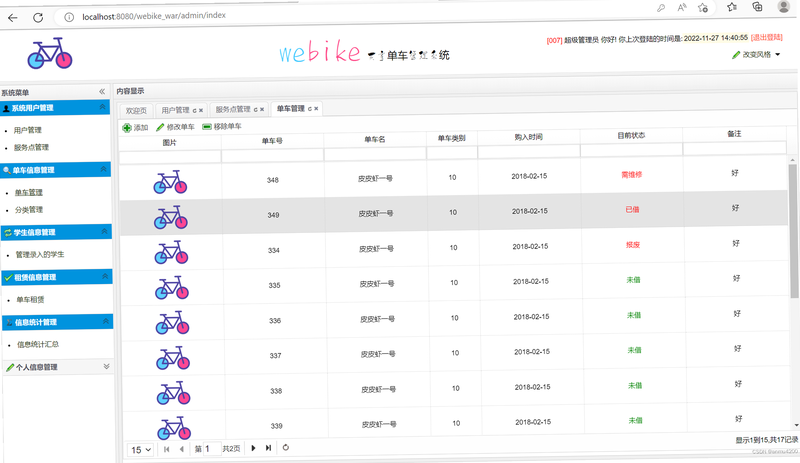Go to the first page of the table

tap(166, 449)
